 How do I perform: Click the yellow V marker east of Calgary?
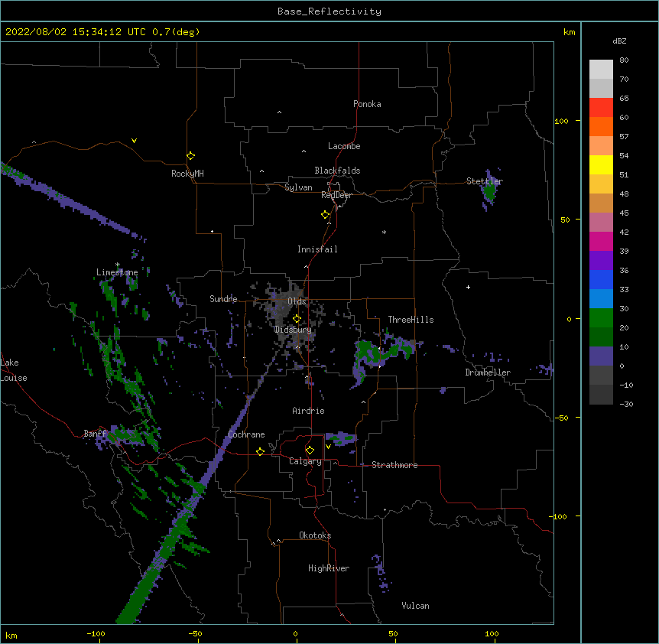328,447
